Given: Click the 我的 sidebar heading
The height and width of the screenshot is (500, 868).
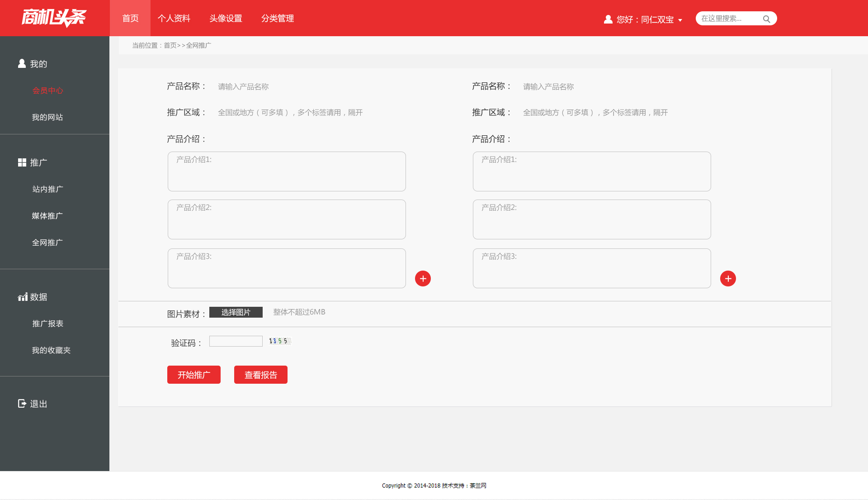Looking at the screenshot, I should (x=38, y=64).
